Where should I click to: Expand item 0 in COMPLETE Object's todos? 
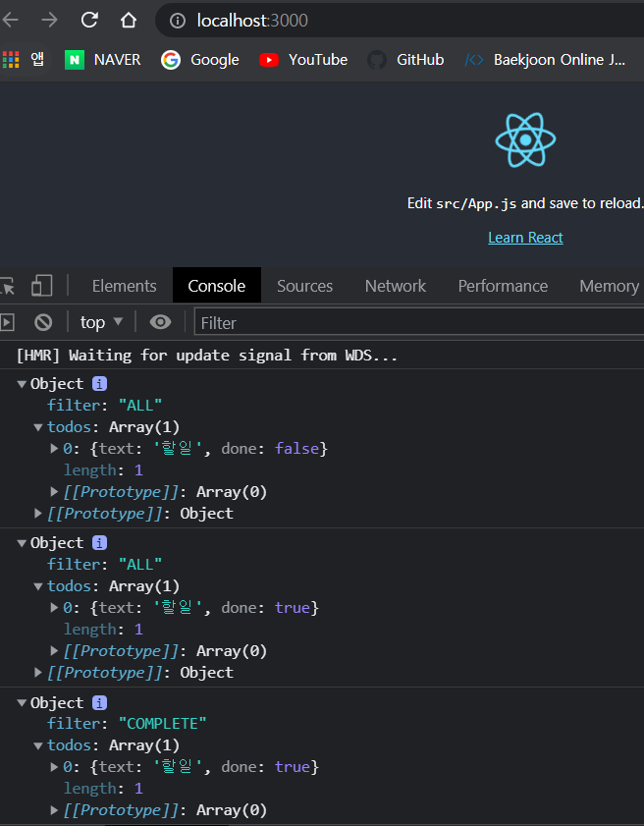coord(54,767)
